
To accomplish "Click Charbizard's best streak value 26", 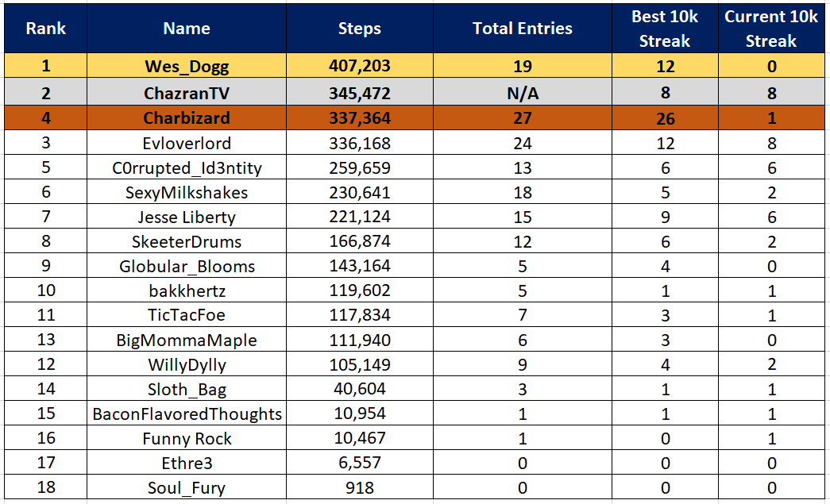I will (x=665, y=117).
